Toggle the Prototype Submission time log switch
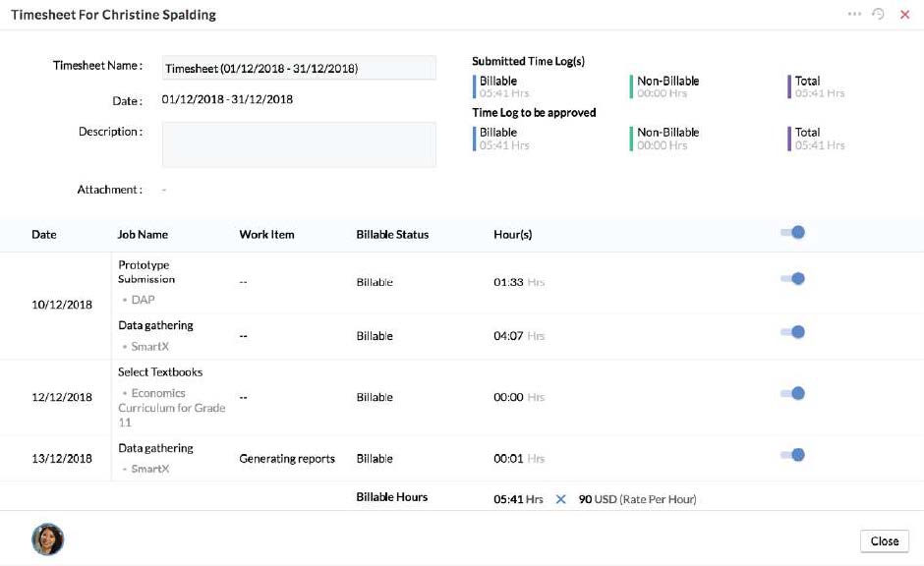The image size is (924, 566). coord(792,279)
